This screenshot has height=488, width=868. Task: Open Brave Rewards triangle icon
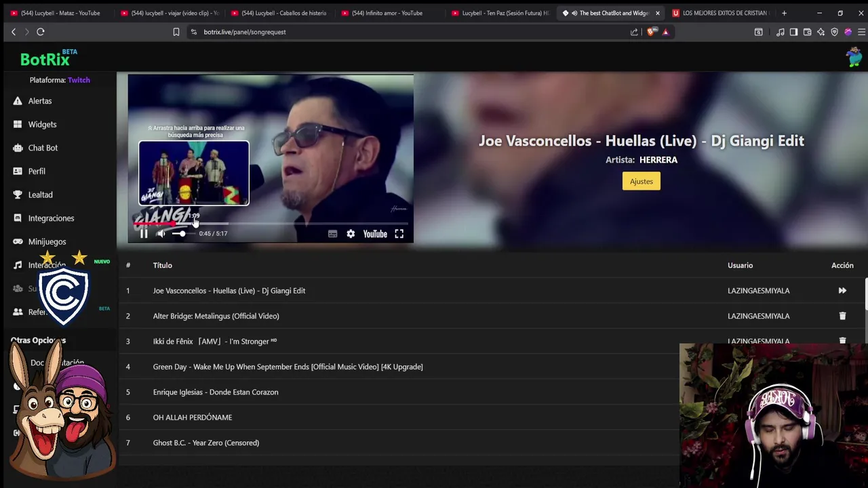tap(665, 32)
